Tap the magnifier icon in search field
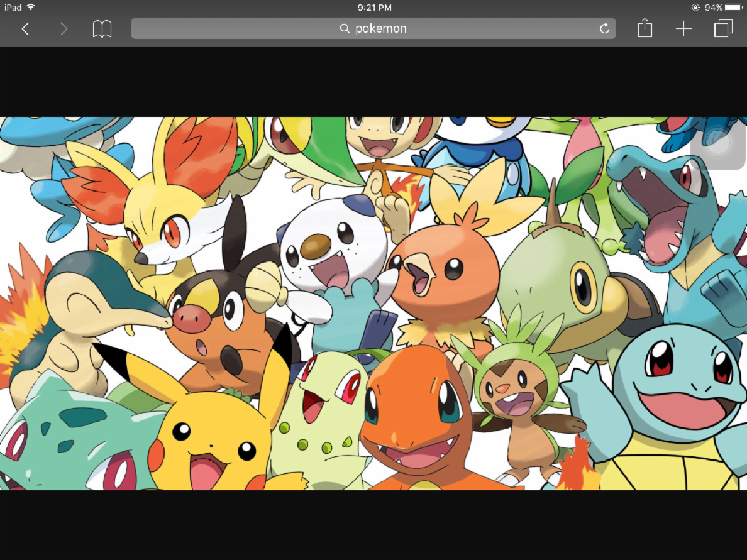 coord(345,28)
